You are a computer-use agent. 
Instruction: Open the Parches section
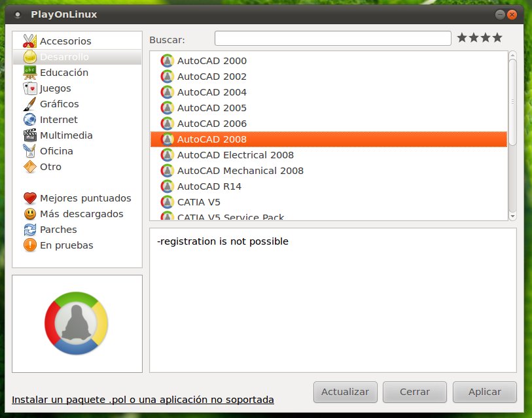[x=77, y=230]
